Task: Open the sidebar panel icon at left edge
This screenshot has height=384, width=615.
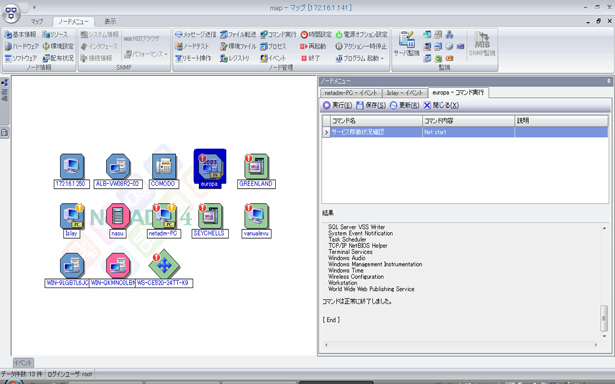Action: pos(5,133)
